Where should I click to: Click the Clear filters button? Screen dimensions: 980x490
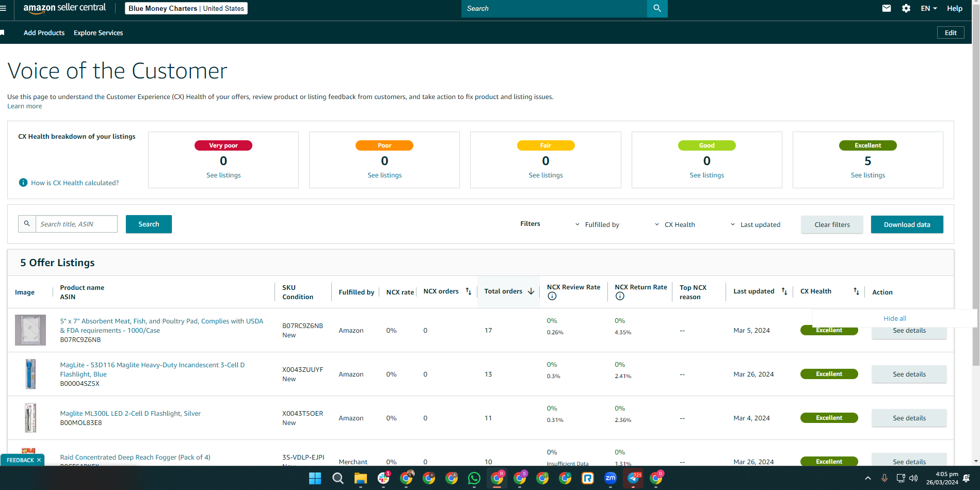(x=832, y=224)
